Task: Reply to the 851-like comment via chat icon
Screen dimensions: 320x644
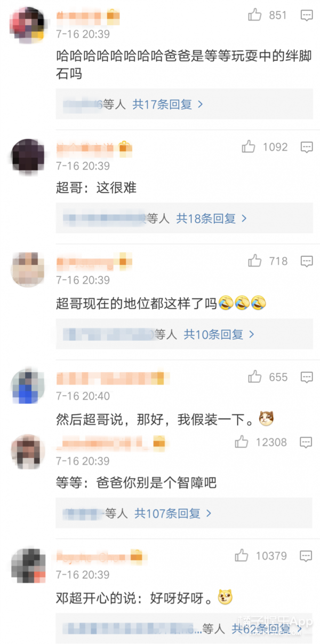Action: [x=307, y=16]
